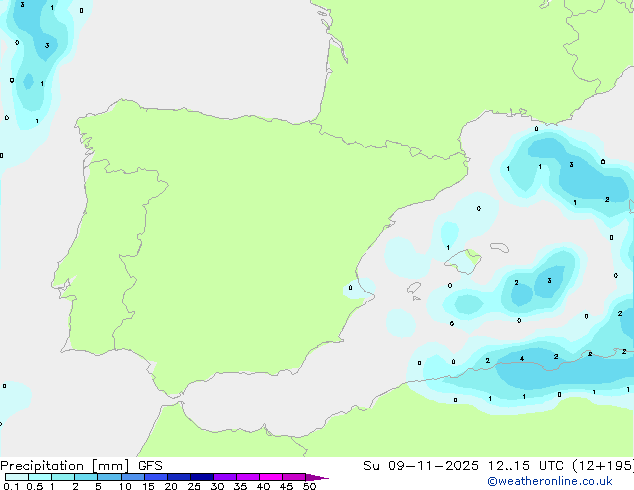634x490 pixels.
Task: Click the 40–45 mm magenta legend swatch
Action: coord(271,477)
